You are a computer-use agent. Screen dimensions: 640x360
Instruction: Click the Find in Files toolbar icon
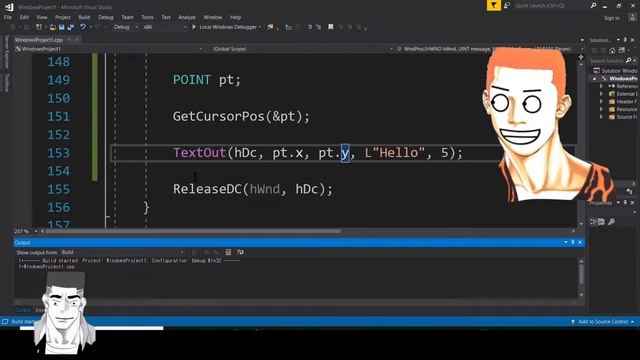(x=270, y=27)
